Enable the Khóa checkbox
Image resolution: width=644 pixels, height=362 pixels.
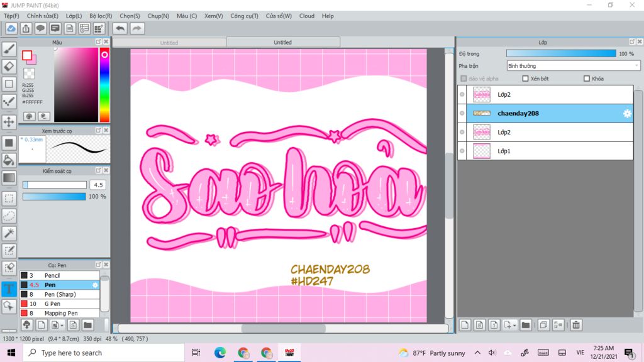[587, 79]
